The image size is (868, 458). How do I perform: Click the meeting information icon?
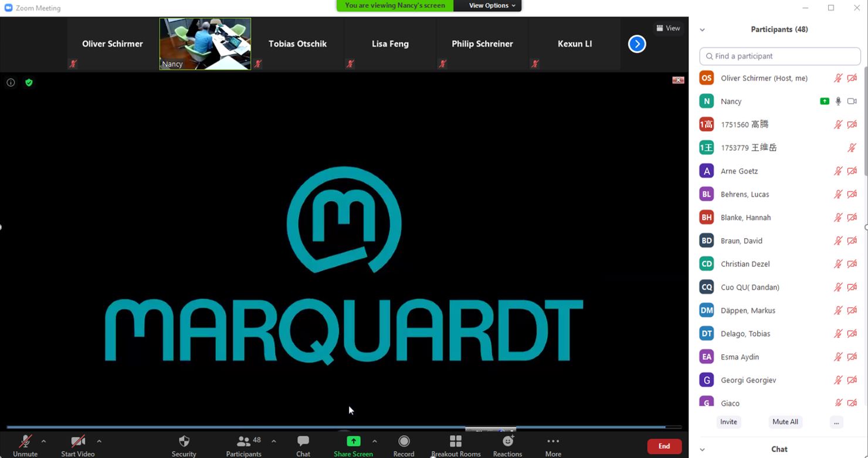tap(11, 83)
